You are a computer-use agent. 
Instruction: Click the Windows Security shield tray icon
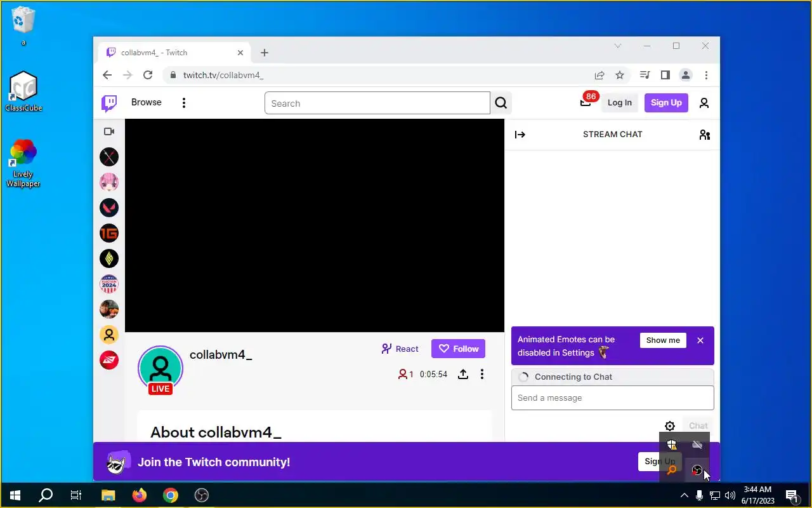(671, 444)
